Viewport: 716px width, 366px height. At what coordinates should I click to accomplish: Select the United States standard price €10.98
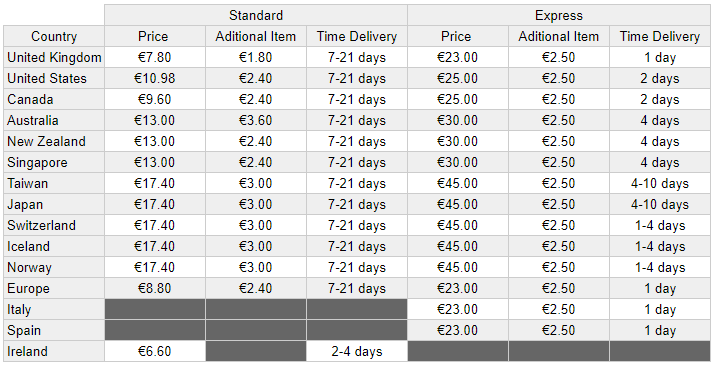coord(155,78)
